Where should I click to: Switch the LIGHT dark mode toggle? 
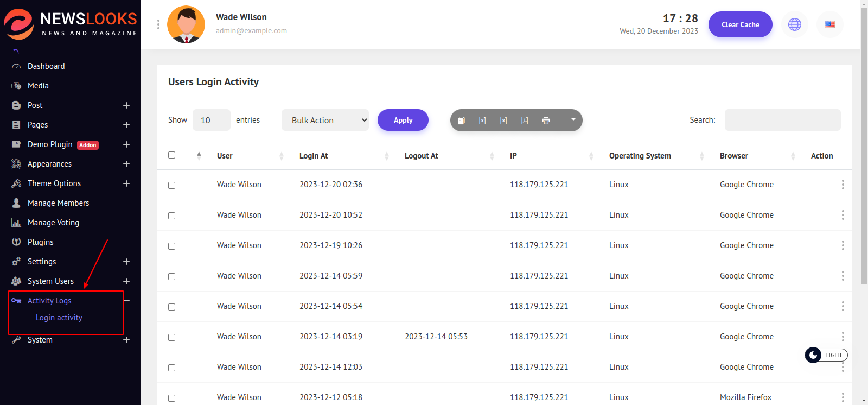825,355
